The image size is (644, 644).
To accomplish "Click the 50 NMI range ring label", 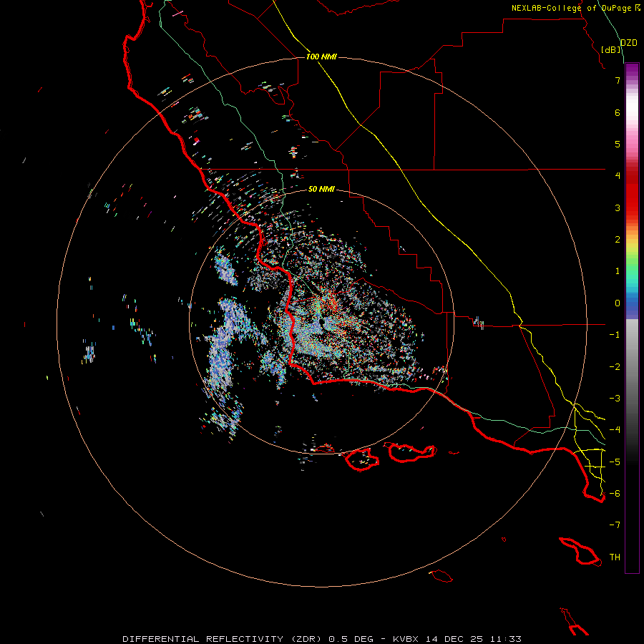I will (x=321, y=189).
